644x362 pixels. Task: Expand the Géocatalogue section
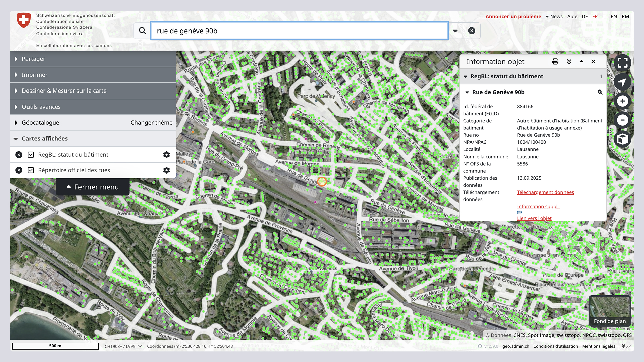point(40,123)
